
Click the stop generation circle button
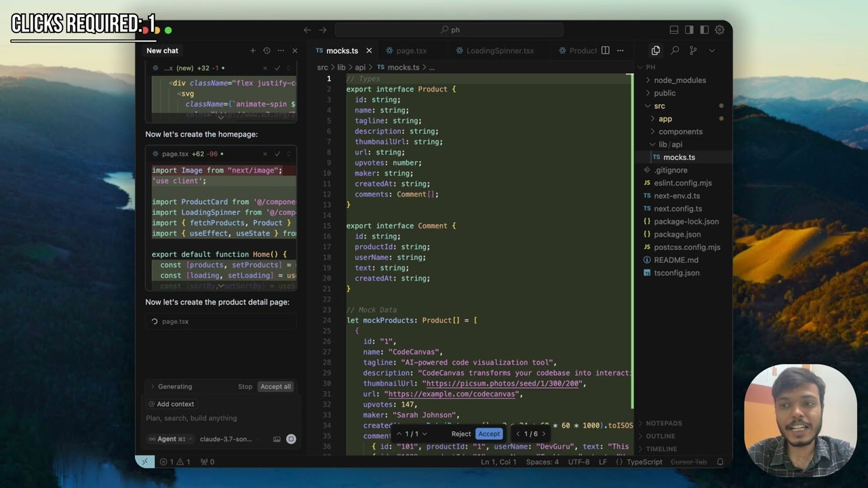tap(291, 439)
